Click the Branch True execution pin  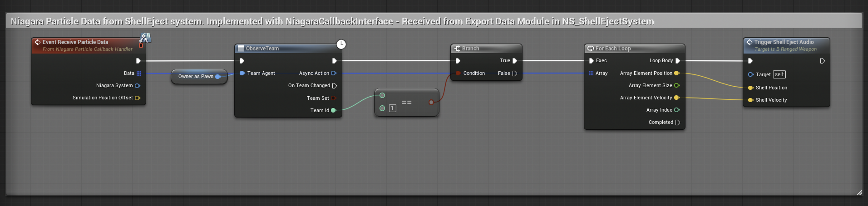tap(514, 60)
